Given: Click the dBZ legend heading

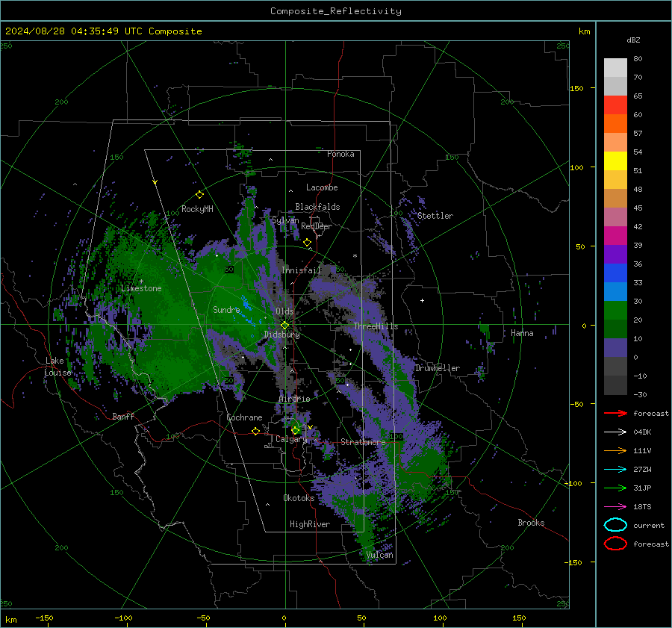Looking at the screenshot, I should (633, 40).
